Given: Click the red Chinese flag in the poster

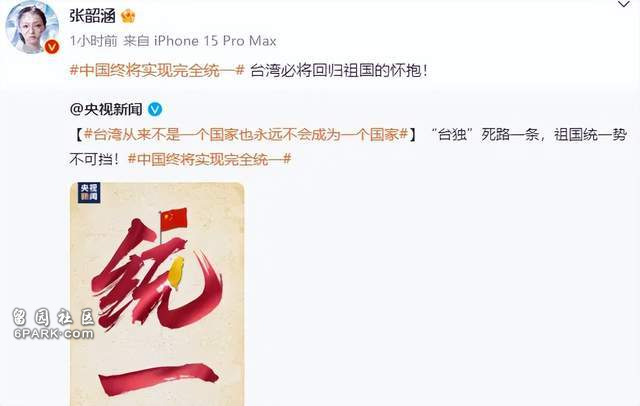Looking at the screenshot, I should 173,220.
